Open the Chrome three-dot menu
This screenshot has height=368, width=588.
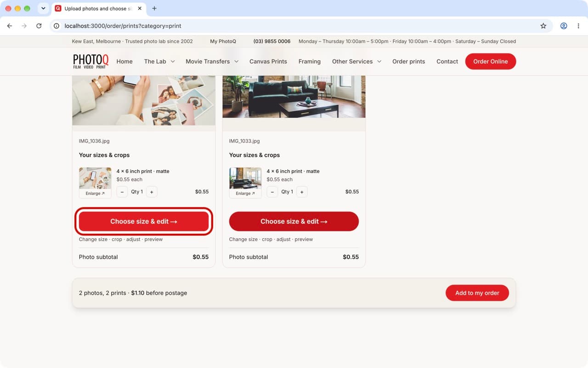point(578,26)
